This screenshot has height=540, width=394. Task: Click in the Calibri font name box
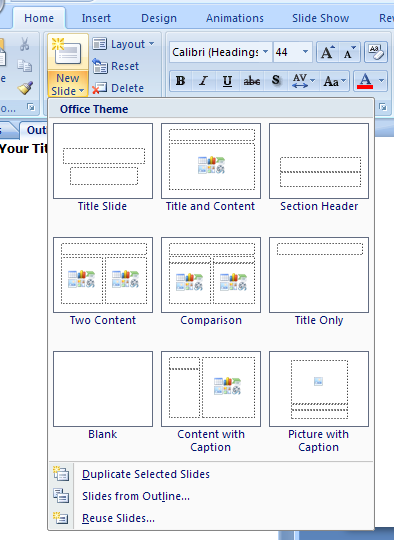coord(215,52)
